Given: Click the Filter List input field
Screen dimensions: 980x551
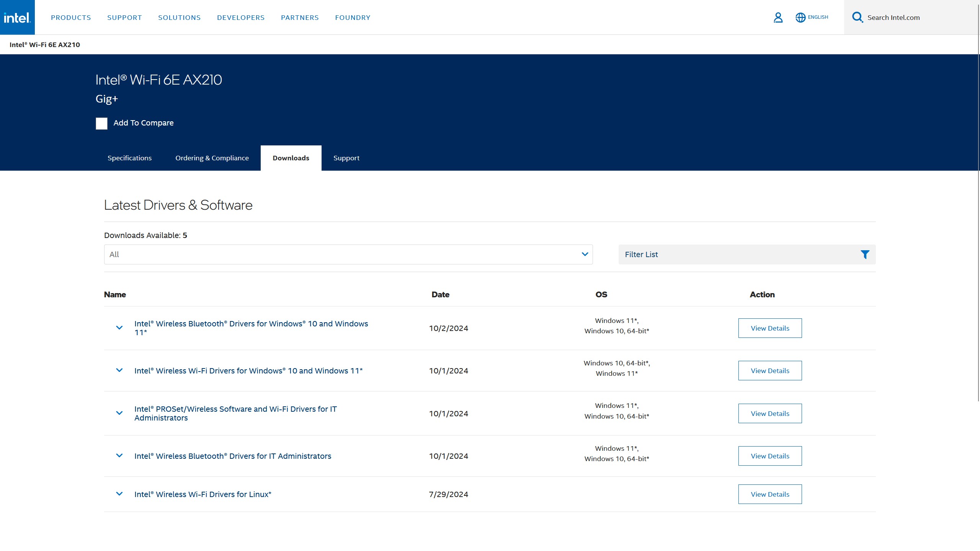Looking at the screenshot, I should (x=735, y=254).
